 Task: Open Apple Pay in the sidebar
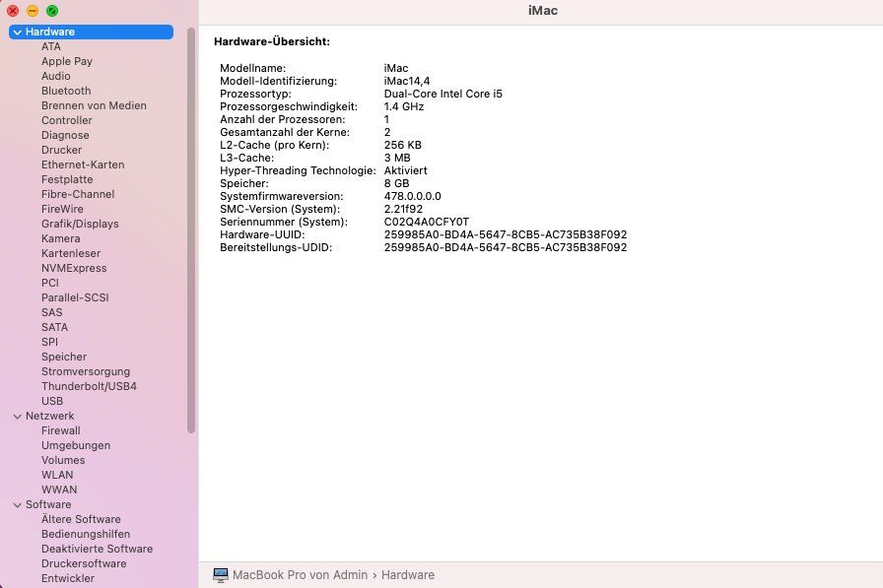coord(66,61)
